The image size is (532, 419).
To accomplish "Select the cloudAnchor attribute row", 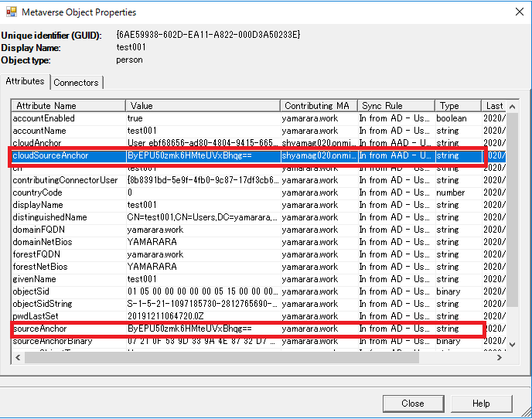I will pyautogui.click(x=259, y=143).
